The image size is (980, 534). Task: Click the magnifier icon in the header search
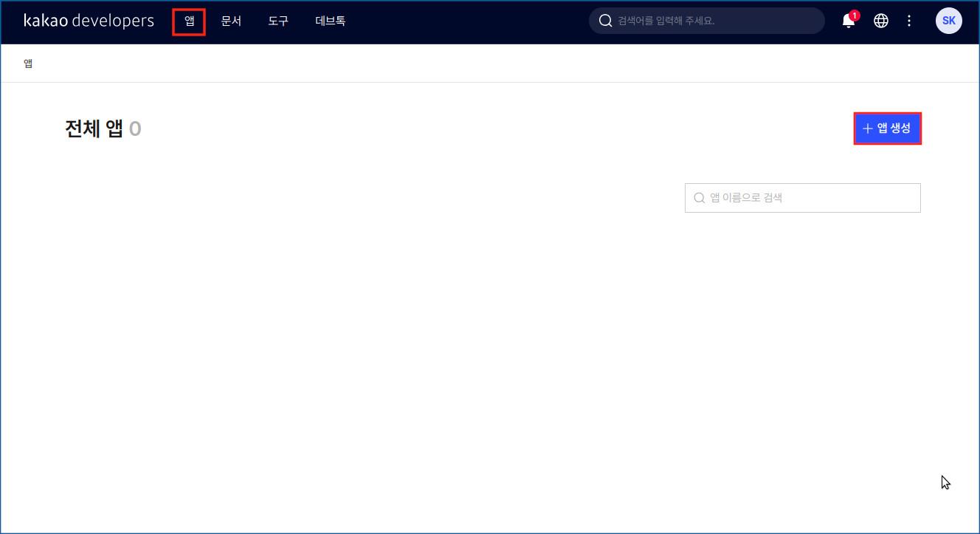[x=606, y=21]
